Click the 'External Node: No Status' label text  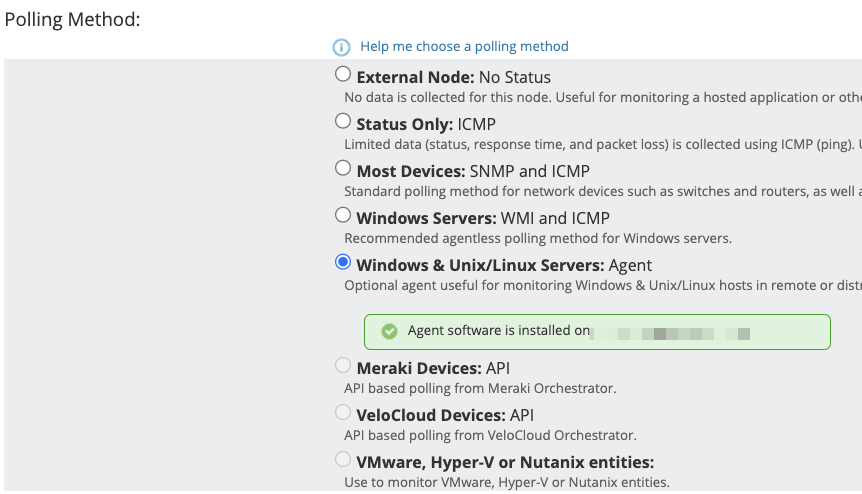[x=453, y=77]
